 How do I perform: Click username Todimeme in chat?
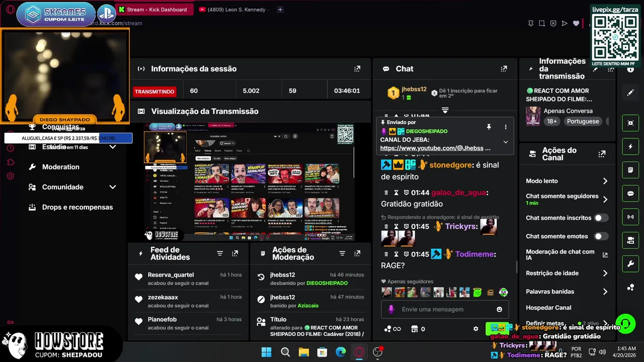[x=474, y=254]
